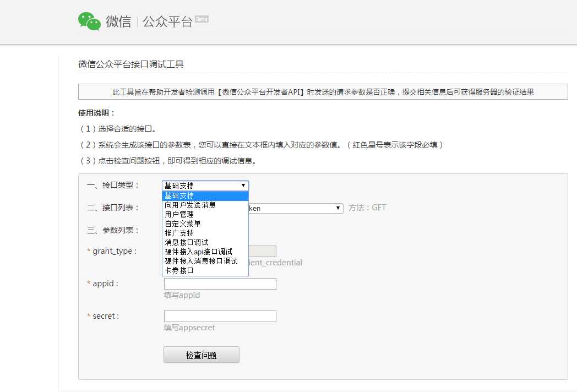Click instruction （3）点击检查问题按钮 text
577x392 pixels.
[x=168, y=161]
